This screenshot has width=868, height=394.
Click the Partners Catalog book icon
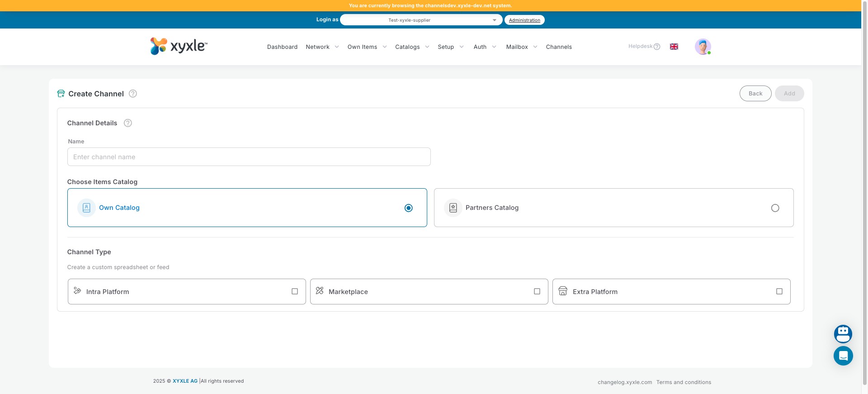point(453,208)
